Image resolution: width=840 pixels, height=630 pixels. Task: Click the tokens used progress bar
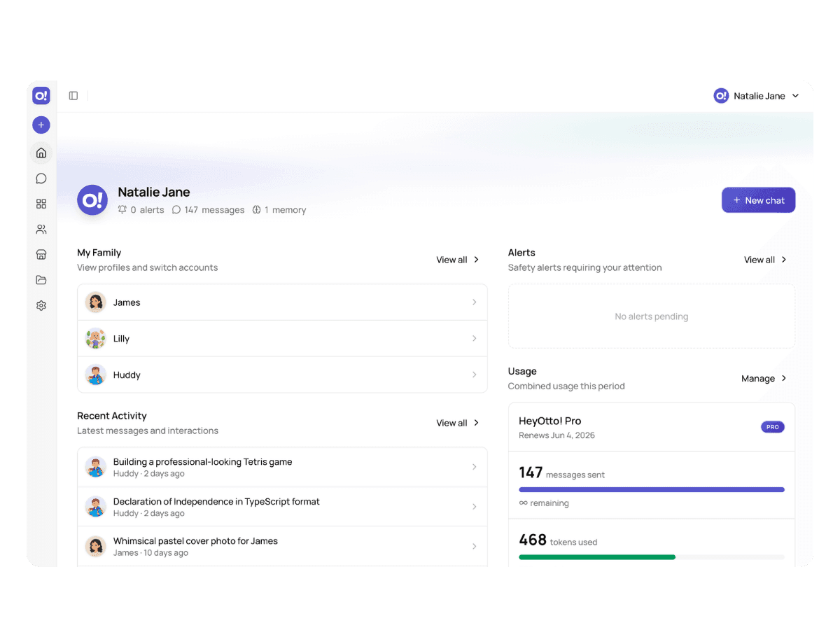click(652, 557)
